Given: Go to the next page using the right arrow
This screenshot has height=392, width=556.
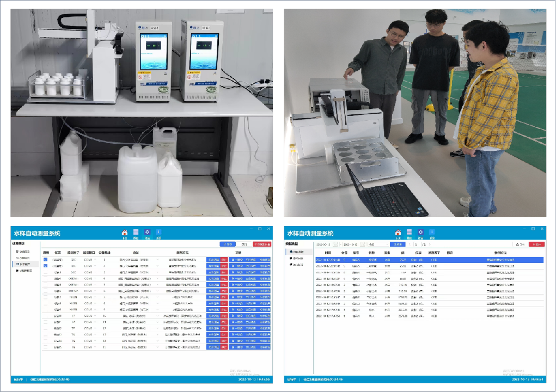Looking at the screenshot, I should [x=429, y=244].
